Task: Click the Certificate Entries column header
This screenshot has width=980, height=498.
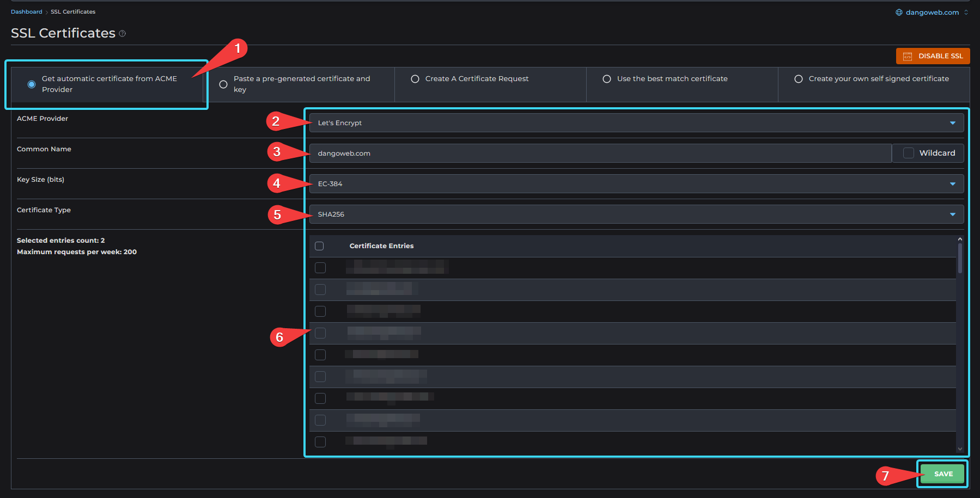Action: point(381,246)
